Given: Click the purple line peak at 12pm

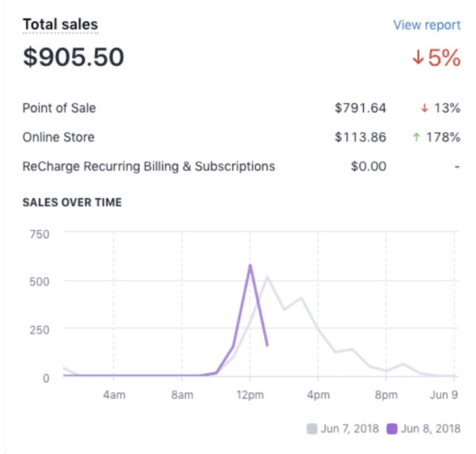Looking at the screenshot, I should [x=250, y=265].
